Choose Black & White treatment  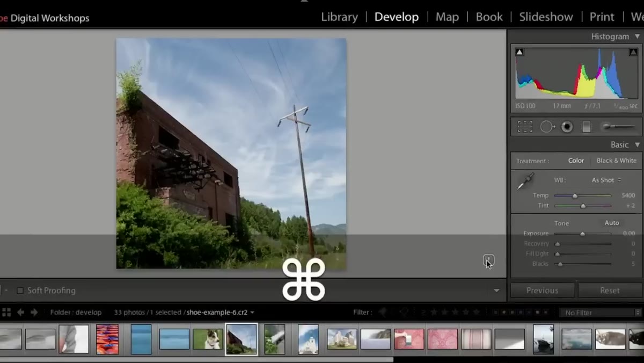point(616,161)
